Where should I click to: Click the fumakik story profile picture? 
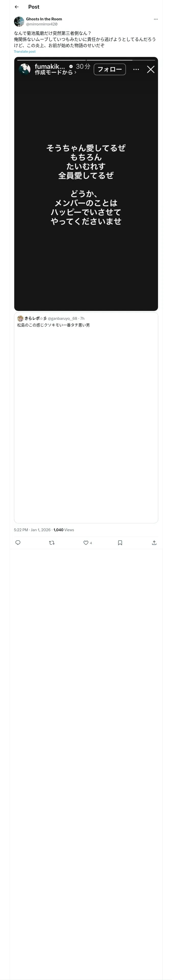(25, 69)
